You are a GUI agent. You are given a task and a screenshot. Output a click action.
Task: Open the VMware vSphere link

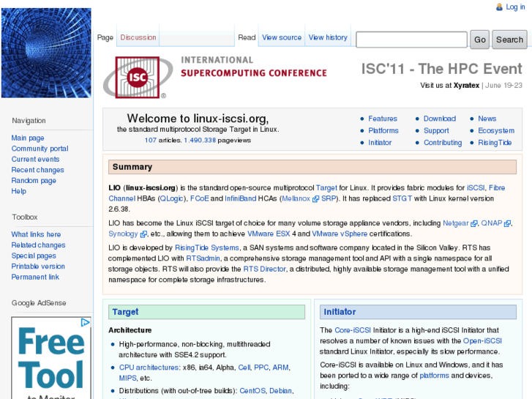point(340,234)
